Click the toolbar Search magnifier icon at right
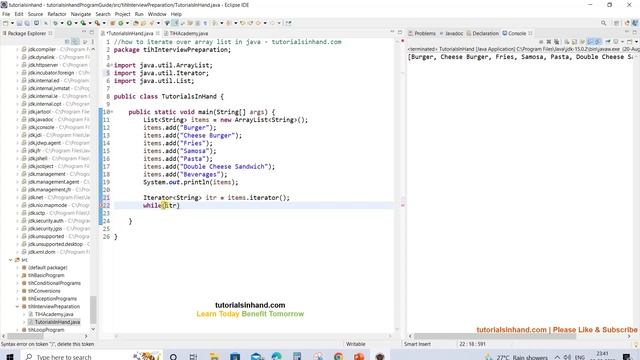 point(603,23)
